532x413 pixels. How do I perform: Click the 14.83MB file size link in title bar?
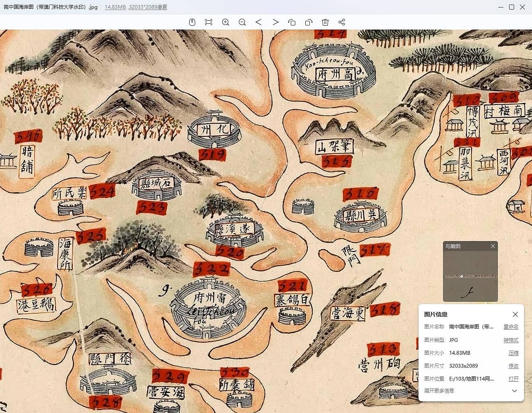(115, 7)
